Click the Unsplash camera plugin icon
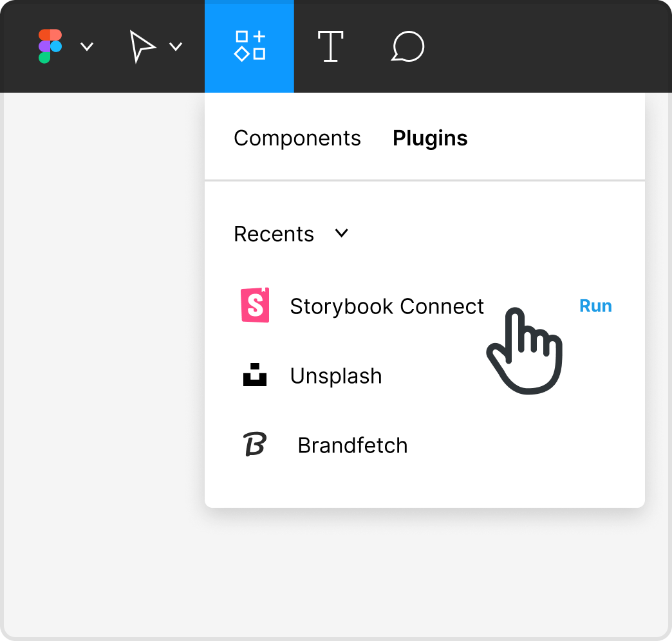The image size is (672, 641). [255, 375]
